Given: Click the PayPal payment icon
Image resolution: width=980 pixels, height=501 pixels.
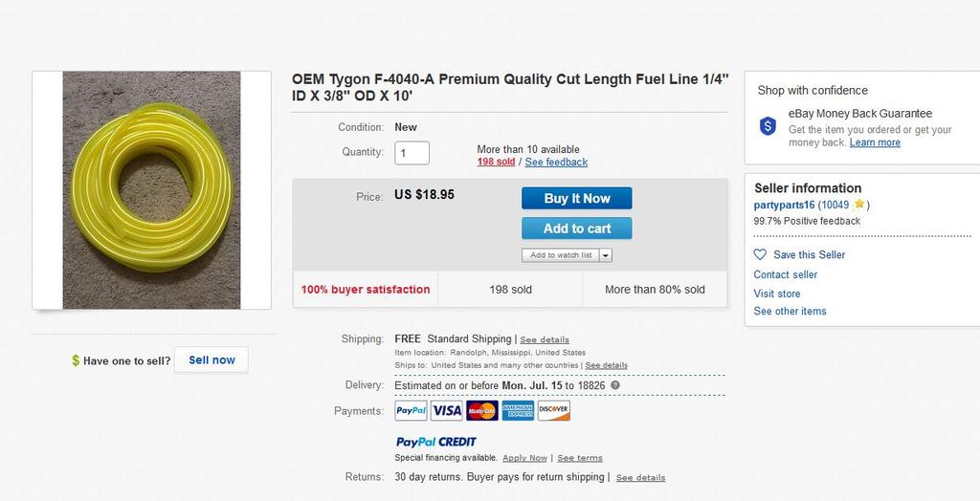Looking at the screenshot, I should pos(411,410).
